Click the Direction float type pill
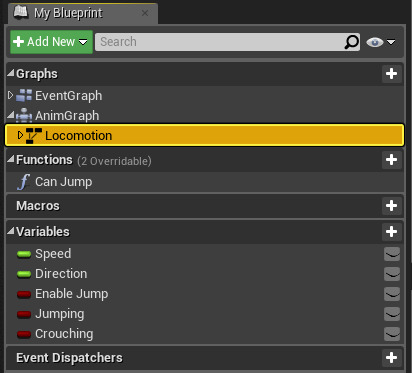 [24, 274]
